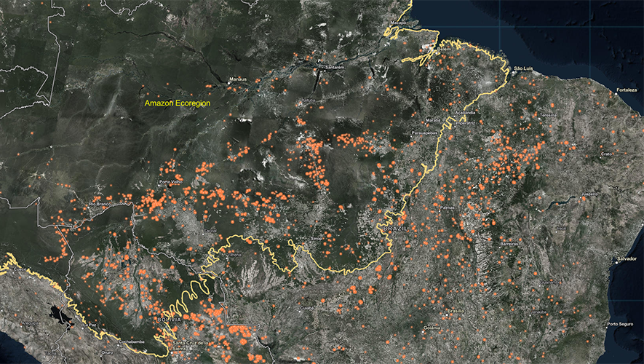Select the "Açailândia" map label
The image size is (644, 364).
465,113
